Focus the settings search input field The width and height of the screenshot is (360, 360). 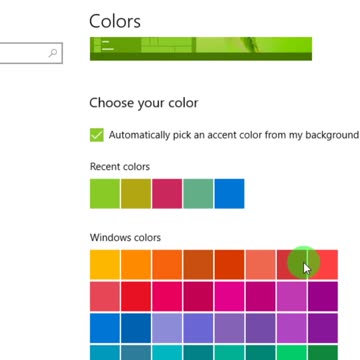31,53
